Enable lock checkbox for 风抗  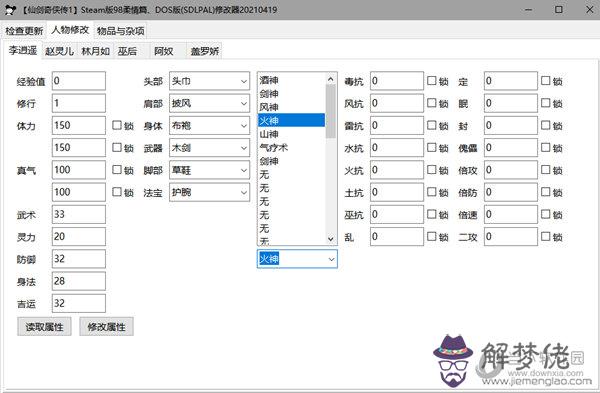coord(432,103)
